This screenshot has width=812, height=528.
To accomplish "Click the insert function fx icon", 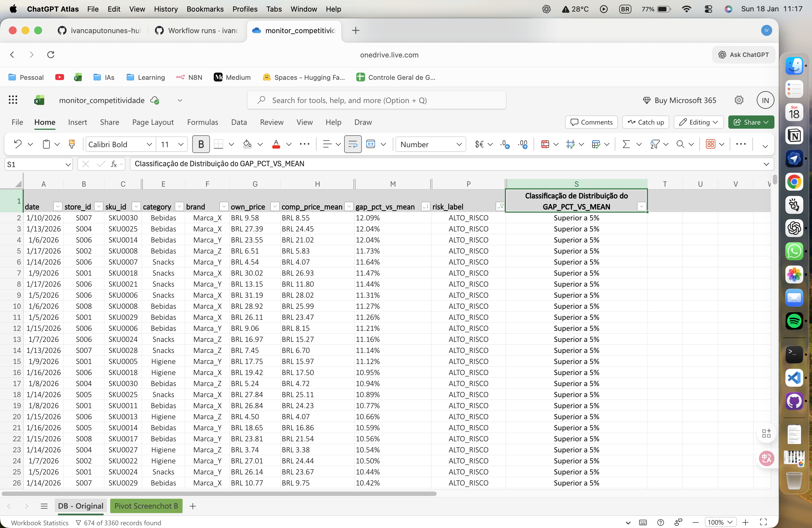I will [x=114, y=164].
